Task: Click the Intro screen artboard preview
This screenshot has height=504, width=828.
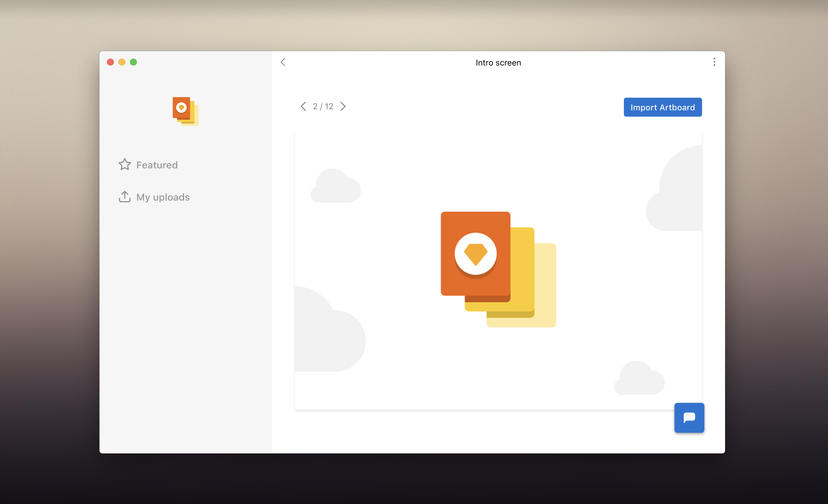Action: pos(498,270)
